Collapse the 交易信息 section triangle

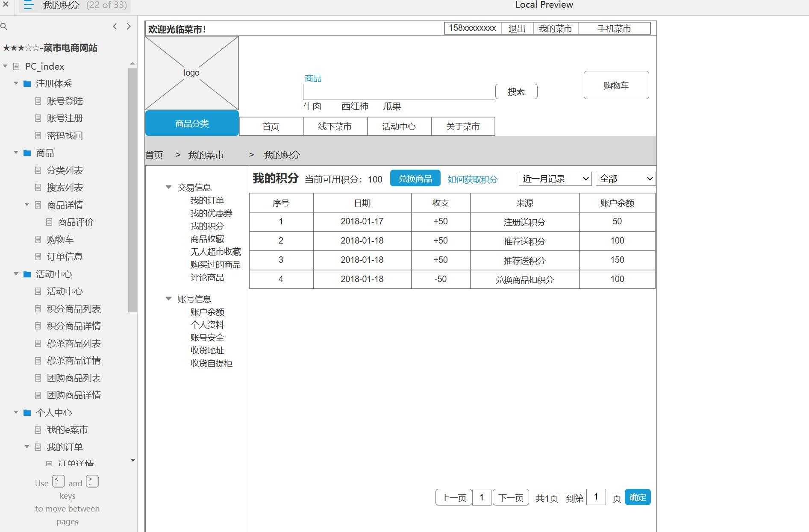coord(168,187)
